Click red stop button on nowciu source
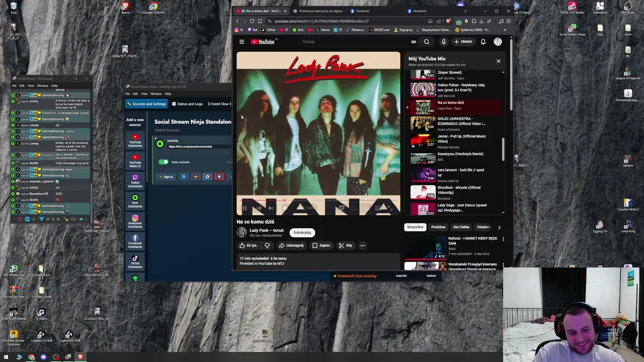The width and height of the screenshot is (644, 362). (219, 176)
